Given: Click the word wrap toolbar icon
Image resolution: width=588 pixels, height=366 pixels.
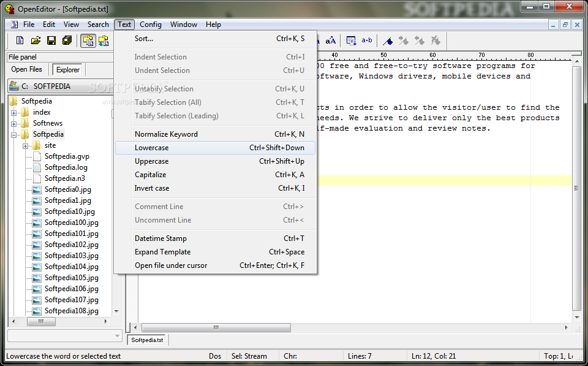Looking at the screenshot, I should tap(352, 40).
